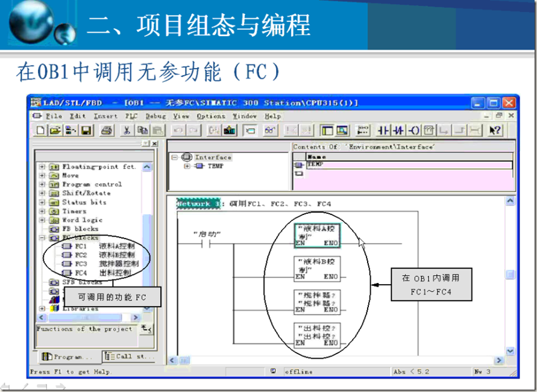Select the 液料A控制 FC call box
537x392 pixels.
click(318, 235)
